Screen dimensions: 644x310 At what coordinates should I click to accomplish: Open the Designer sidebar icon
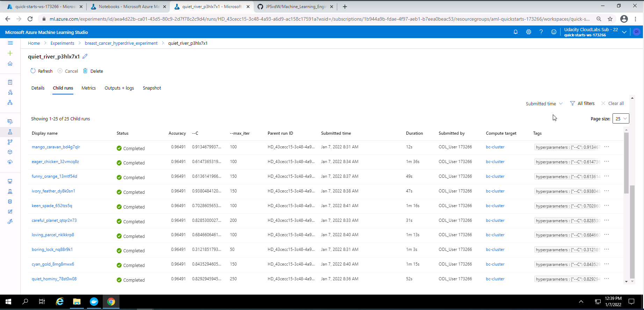coord(10,103)
